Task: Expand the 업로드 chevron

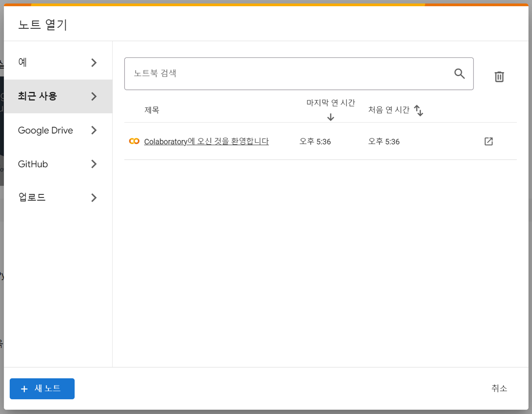Action: point(94,198)
